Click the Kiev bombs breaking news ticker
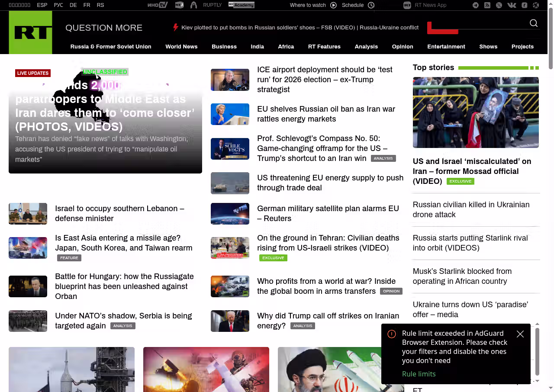Screen dimensions: 554x392 point(300,28)
